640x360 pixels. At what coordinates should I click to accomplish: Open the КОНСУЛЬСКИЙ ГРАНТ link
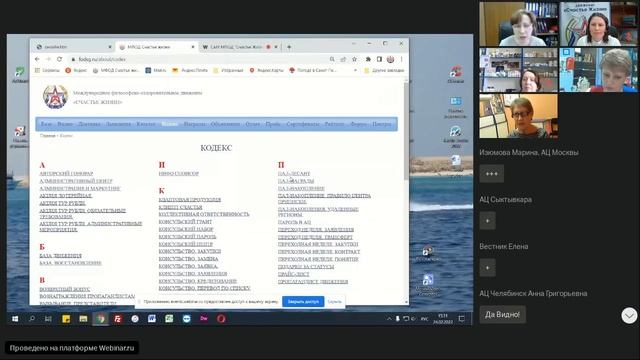click(x=185, y=222)
